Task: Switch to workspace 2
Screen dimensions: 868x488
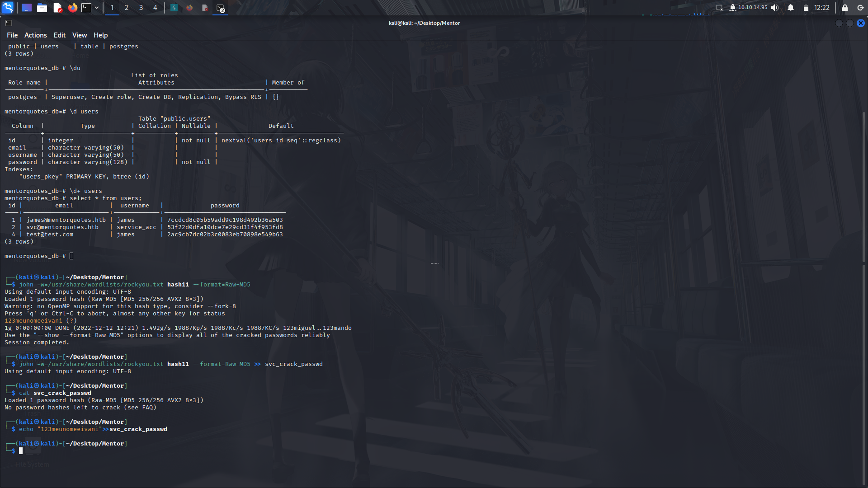Action: click(x=126, y=8)
